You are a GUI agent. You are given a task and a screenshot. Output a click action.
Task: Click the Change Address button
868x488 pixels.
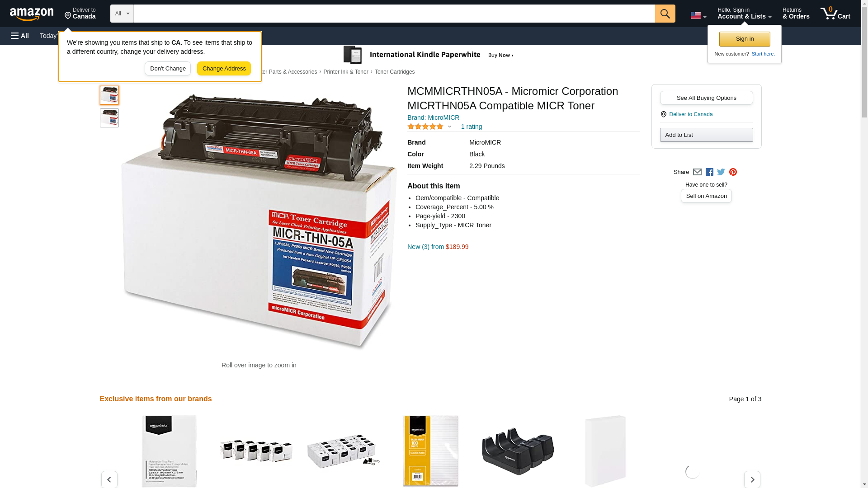(x=224, y=69)
